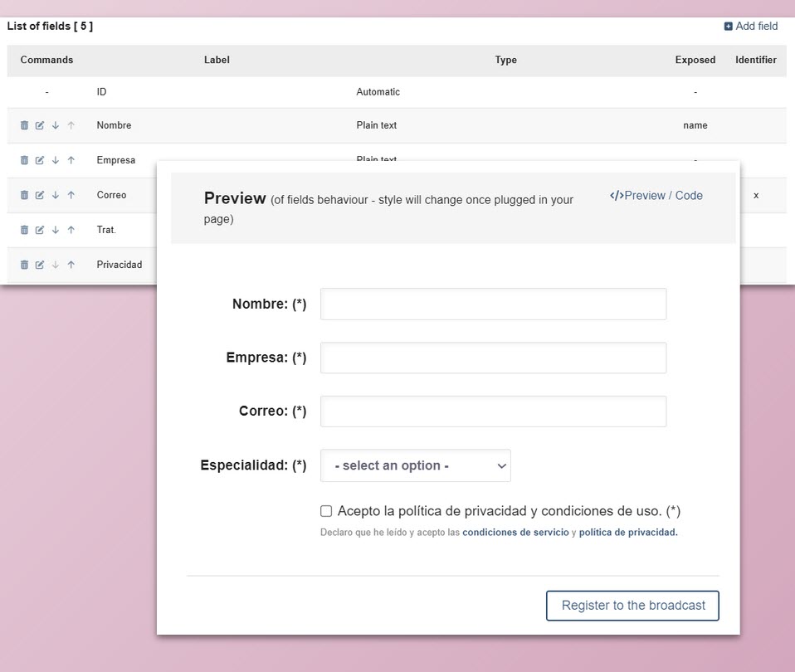Move the Correo field up
The height and width of the screenshot is (672, 795).
click(71, 195)
